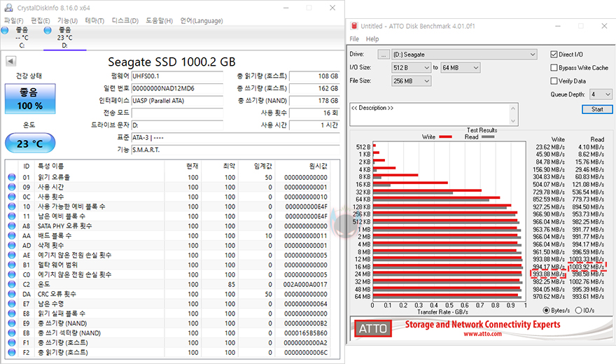Open the ATTO Drive selection dropdown
This screenshot has width=616, height=364.
point(464,54)
